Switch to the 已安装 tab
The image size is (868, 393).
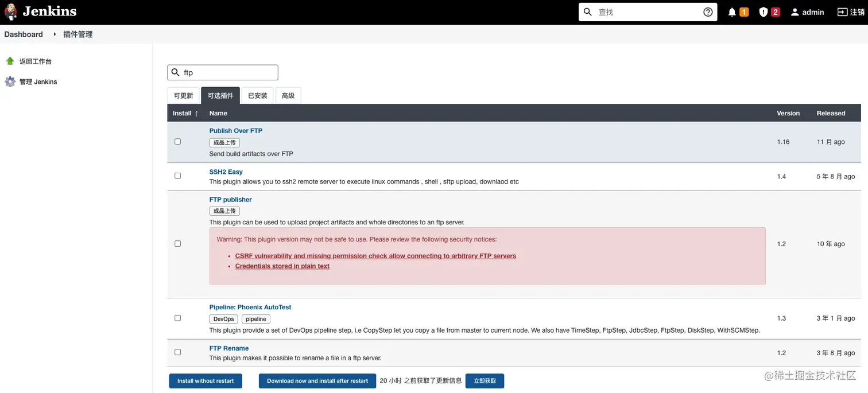[258, 96]
